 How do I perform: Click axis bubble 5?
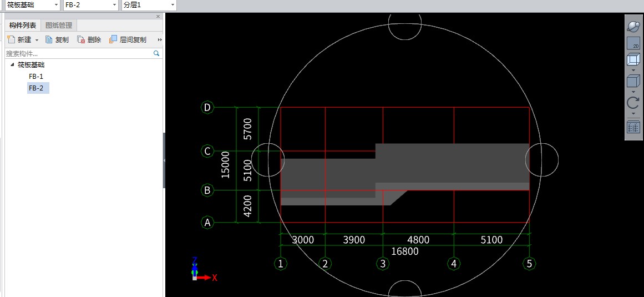[x=529, y=264]
